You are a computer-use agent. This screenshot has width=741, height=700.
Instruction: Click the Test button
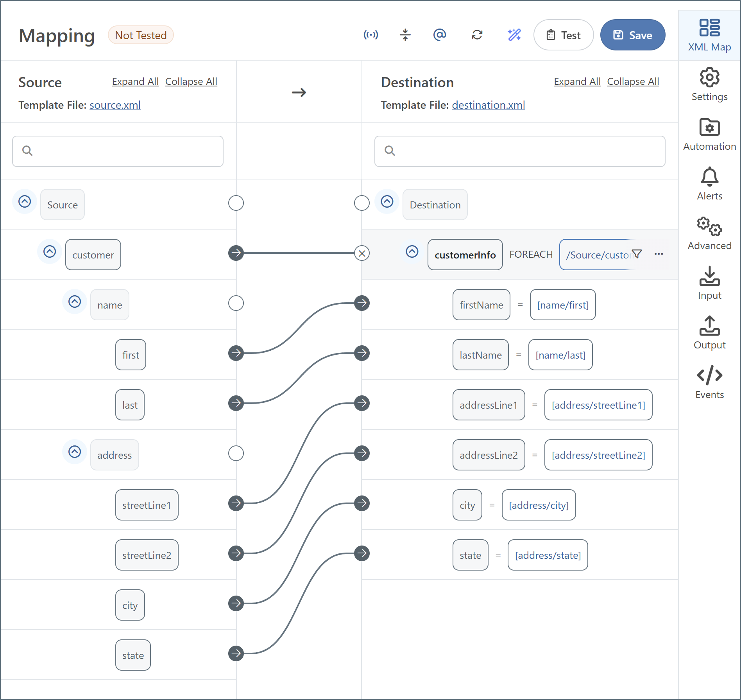click(564, 35)
